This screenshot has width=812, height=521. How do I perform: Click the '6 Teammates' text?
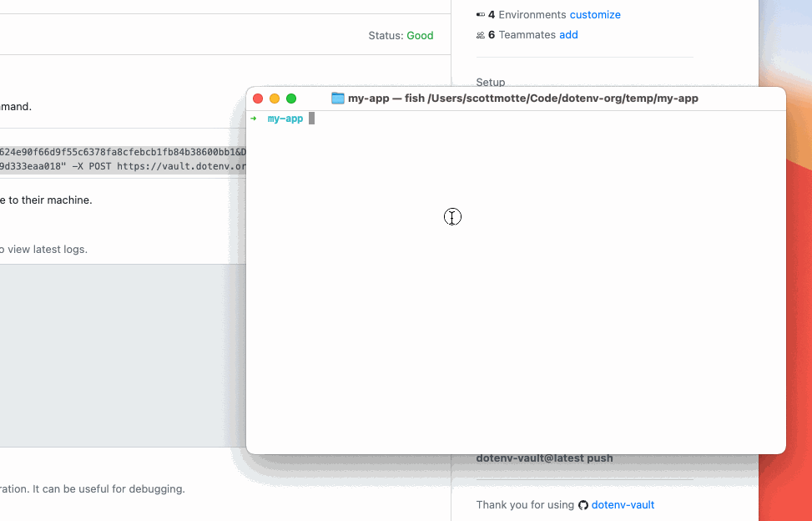click(x=522, y=35)
